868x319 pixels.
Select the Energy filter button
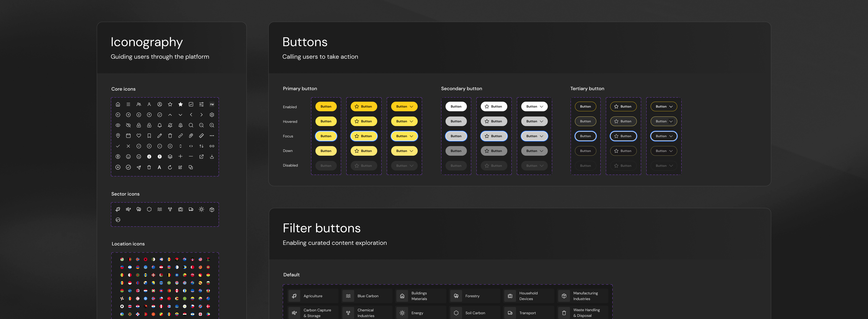[x=421, y=313]
